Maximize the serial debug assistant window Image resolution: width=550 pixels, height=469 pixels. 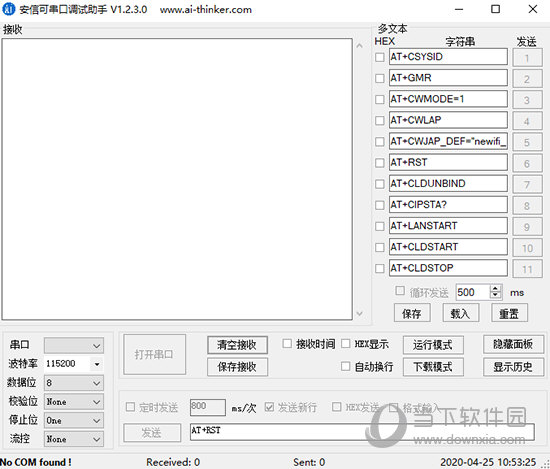pos(495,9)
